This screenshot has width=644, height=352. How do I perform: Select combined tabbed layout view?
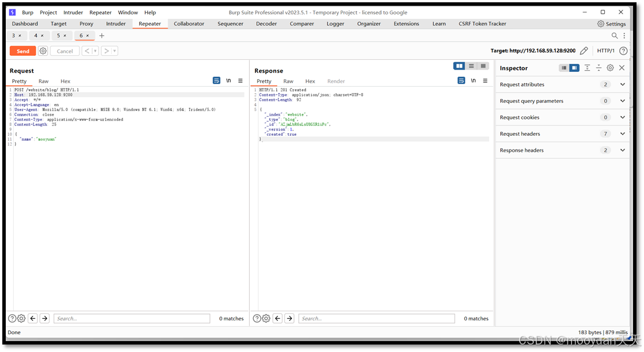coord(483,66)
